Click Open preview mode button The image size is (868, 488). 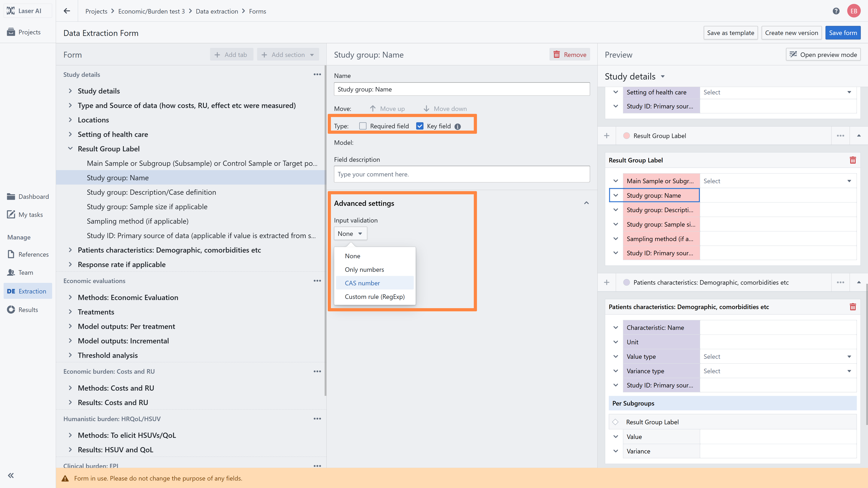click(823, 54)
